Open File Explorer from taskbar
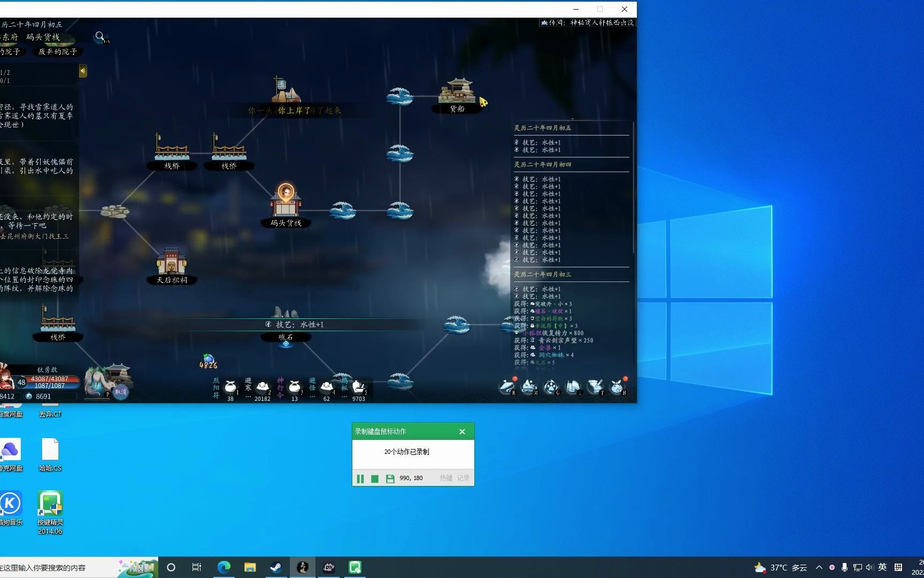 [250, 567]
